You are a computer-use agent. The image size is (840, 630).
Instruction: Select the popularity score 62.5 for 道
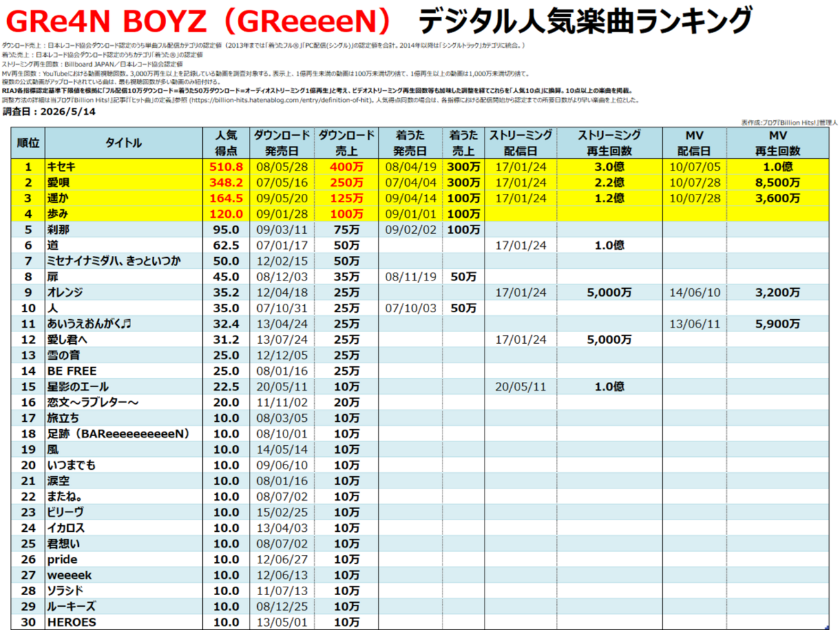(x=226, y=245)
